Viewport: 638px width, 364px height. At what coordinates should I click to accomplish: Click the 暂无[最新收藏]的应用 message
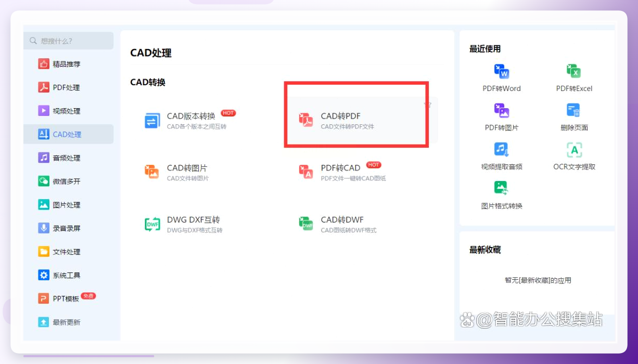(538, 280)
